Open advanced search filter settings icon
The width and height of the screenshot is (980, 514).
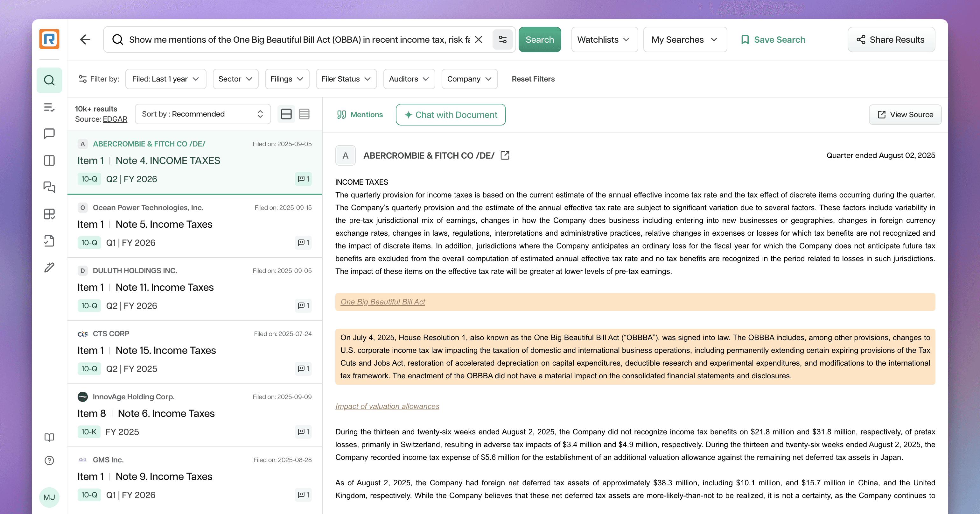point(502,39)
